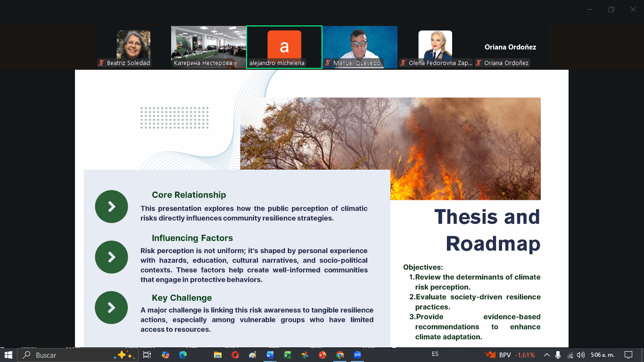Open the Opera browser taskbar icon

[235, 355]
